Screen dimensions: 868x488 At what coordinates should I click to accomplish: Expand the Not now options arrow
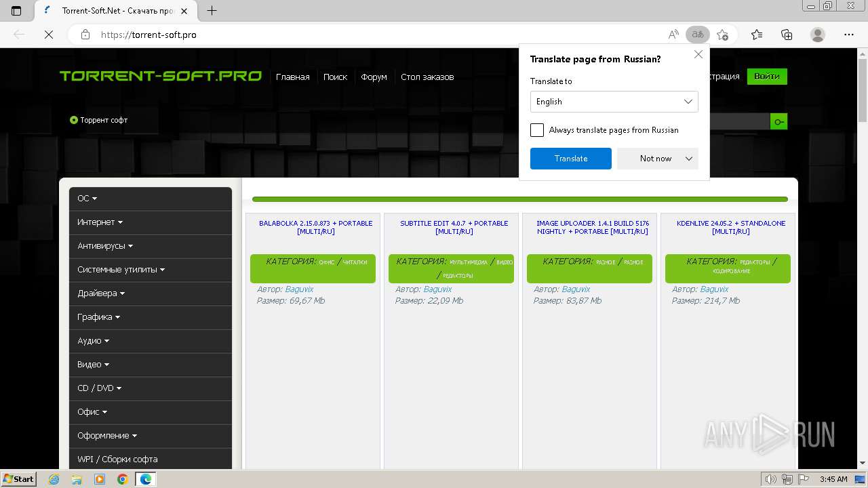(689, 159)
